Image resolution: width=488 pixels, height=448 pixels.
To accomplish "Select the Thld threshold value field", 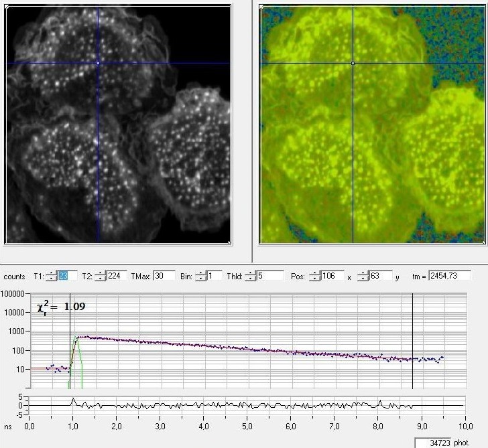I will [270, 276].
